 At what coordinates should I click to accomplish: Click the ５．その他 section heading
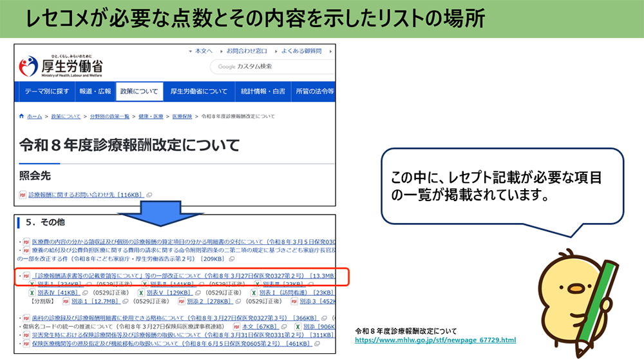(45, 222)
